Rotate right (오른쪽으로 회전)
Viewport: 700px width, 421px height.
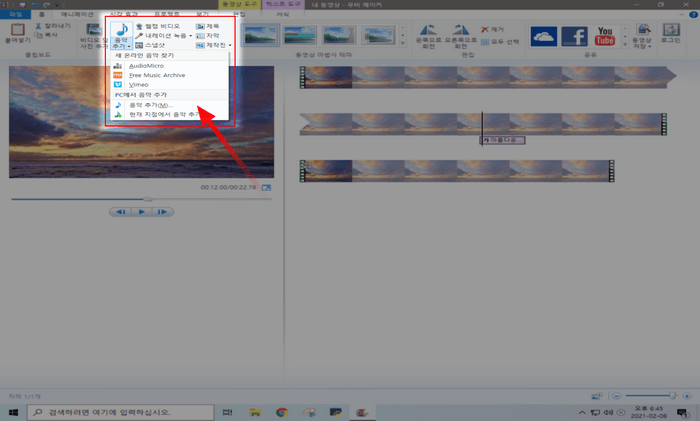pos(460,36)
